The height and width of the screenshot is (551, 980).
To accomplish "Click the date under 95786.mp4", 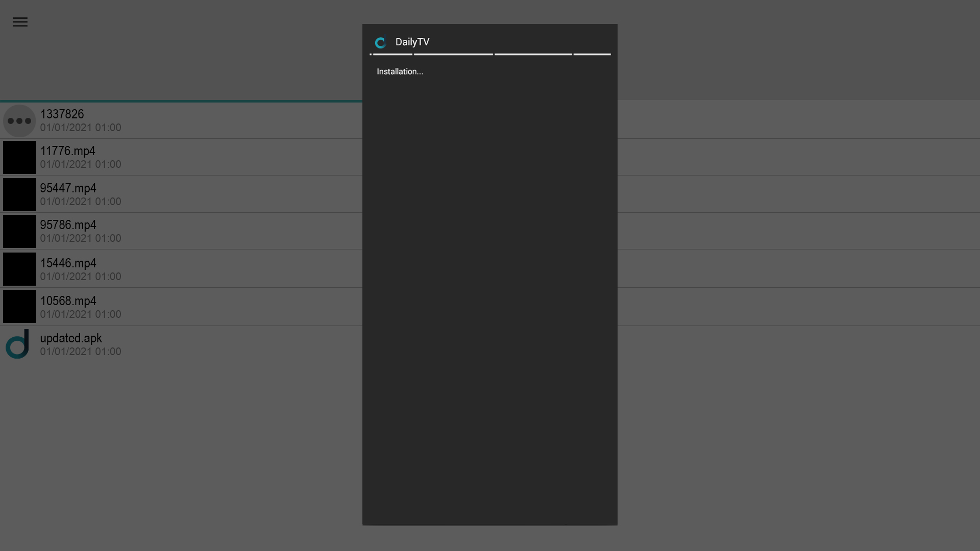I will [81, 238].
